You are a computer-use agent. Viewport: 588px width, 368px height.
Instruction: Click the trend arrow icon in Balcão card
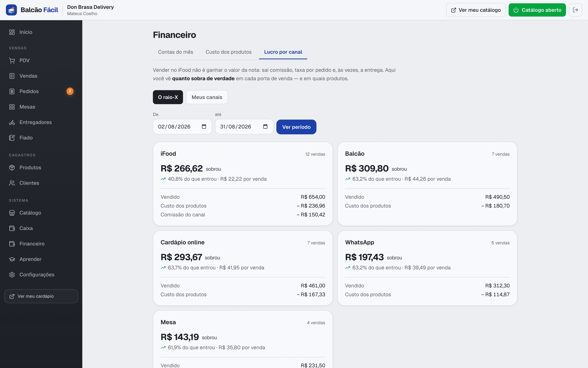click(x=348, y=179)
